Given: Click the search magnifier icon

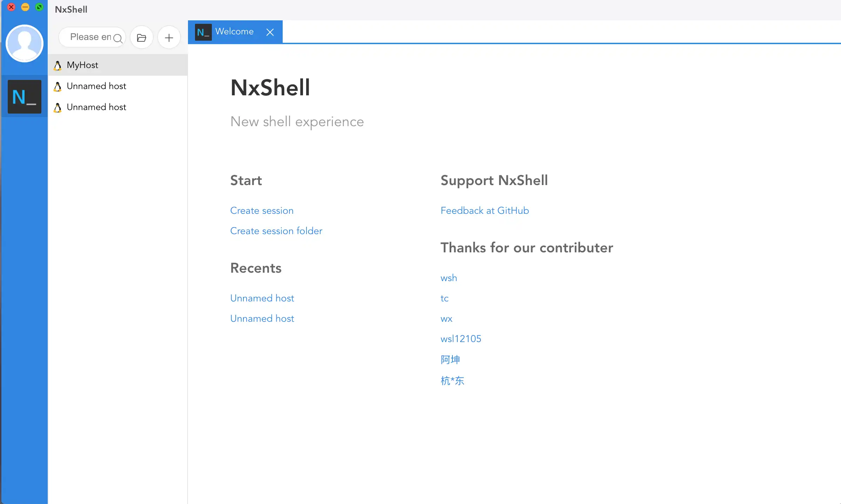Looking at the screenshot, I should point(118,38).
